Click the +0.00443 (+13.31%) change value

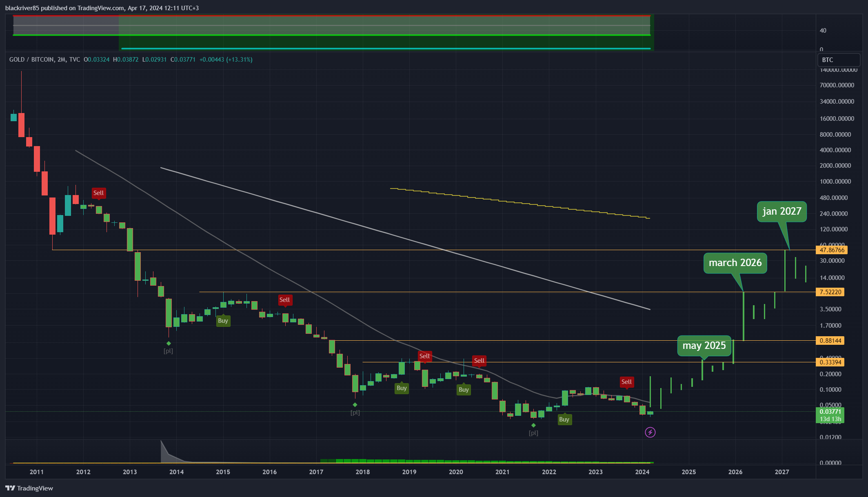226,60
